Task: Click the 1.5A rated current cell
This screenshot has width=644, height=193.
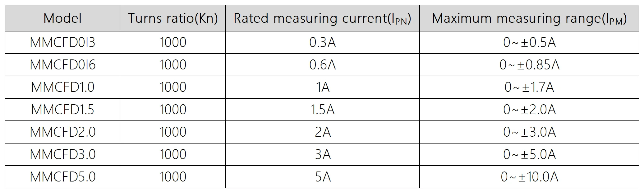Action: pos(322,110)
